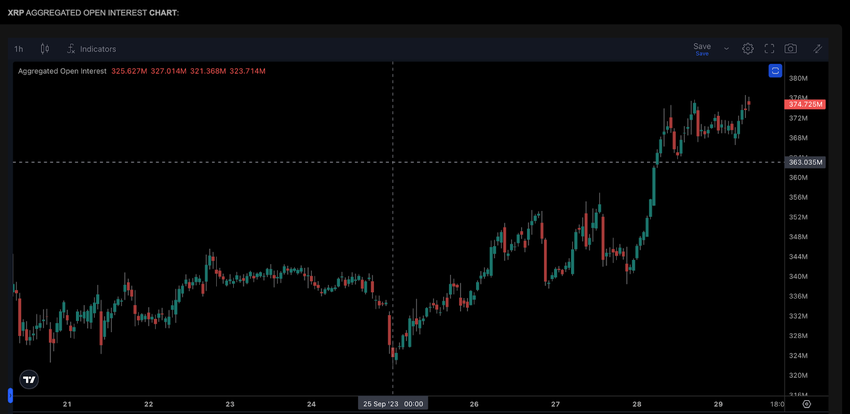Image resolution: width=850 pixels, height=414 pixels.
Task: Click the 352M price axis label
Action: [x=798, y=217]
